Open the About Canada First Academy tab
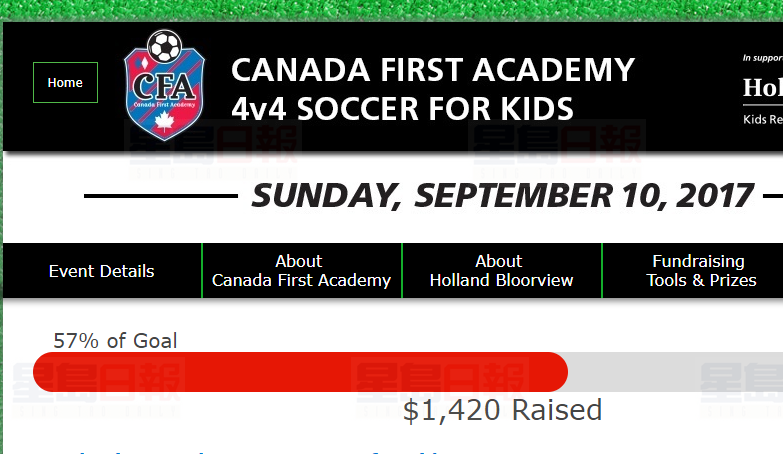The height and width of the screenshot is (454, 783). click(301, 271)
